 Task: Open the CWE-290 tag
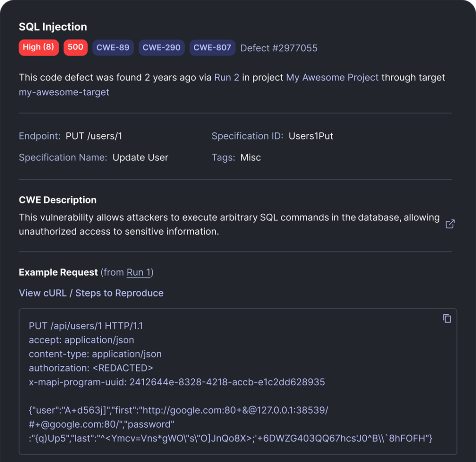(x=161, y=48)
